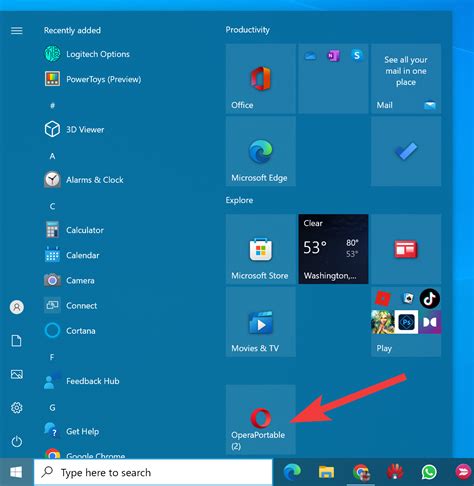474x486 pixels.
Task: Open TikTok in the Play tile
Action: 429,298
